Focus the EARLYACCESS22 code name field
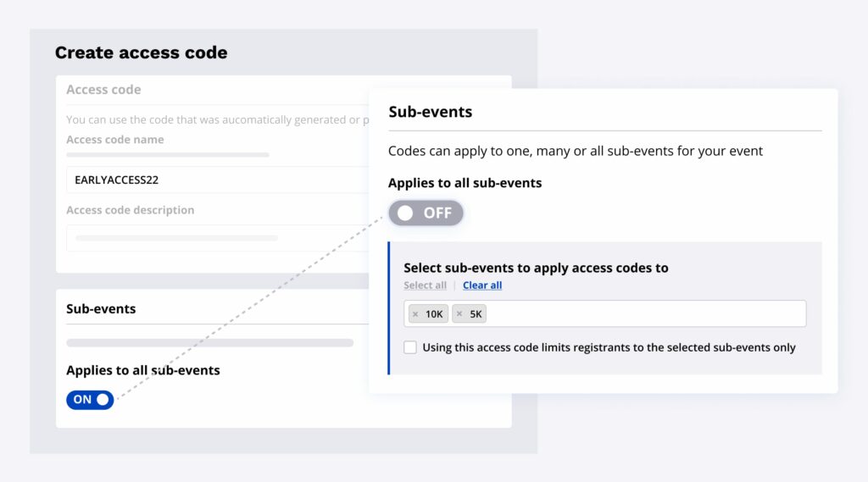This screenshot has width=868, height=482. click(x=212, y=180)
